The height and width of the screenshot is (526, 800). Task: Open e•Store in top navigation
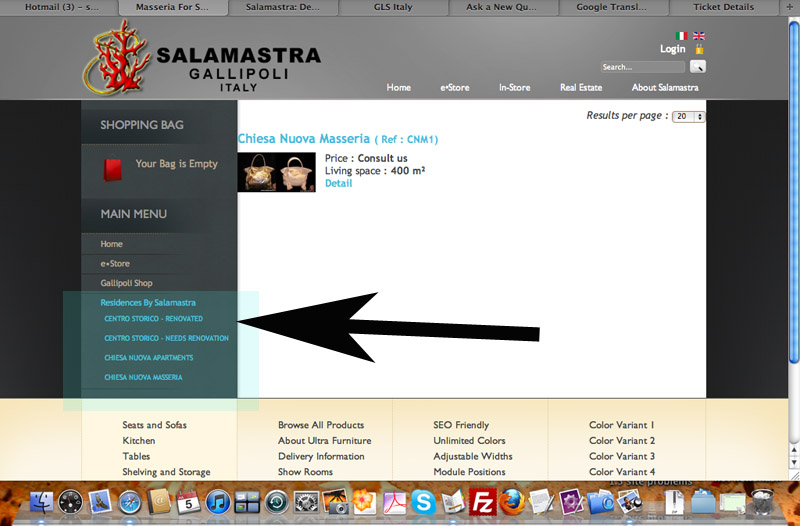point(455,87)
